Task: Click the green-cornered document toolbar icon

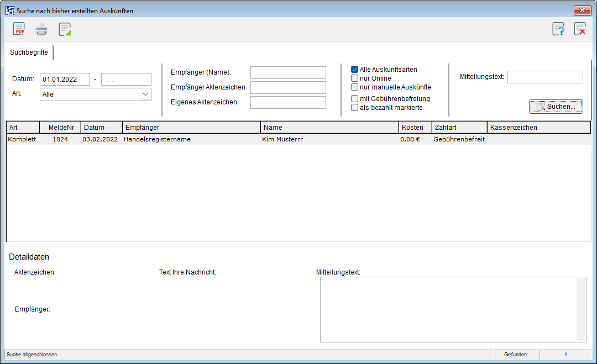Action: coord(65,29)
